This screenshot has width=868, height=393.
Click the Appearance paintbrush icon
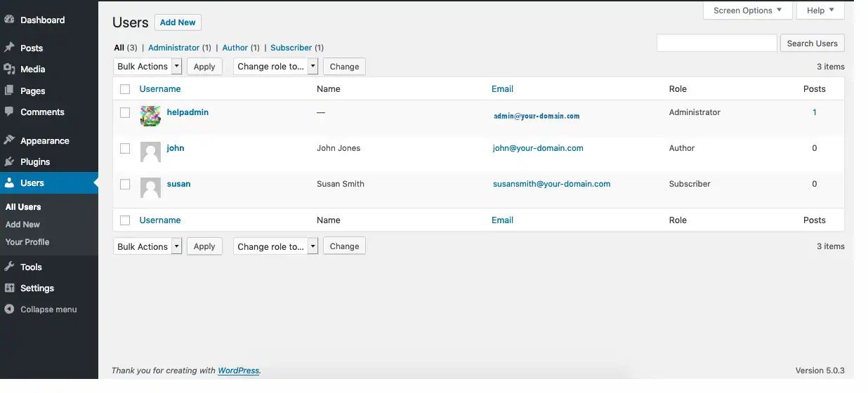click(9, 140)
